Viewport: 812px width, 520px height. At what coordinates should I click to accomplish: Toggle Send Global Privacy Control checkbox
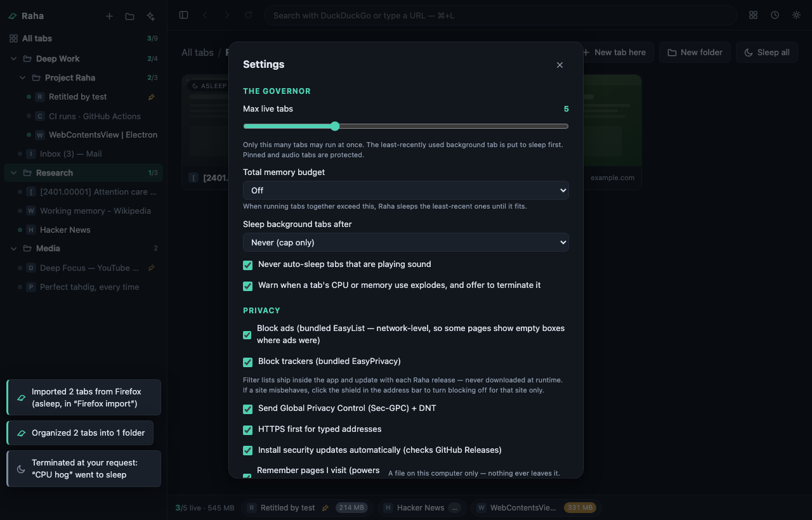point(247,409)
